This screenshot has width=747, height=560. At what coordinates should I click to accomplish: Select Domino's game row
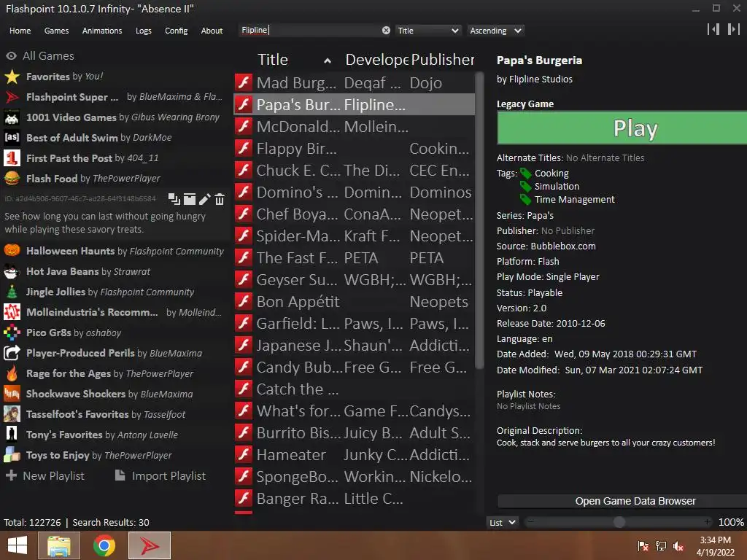(354, 192)
